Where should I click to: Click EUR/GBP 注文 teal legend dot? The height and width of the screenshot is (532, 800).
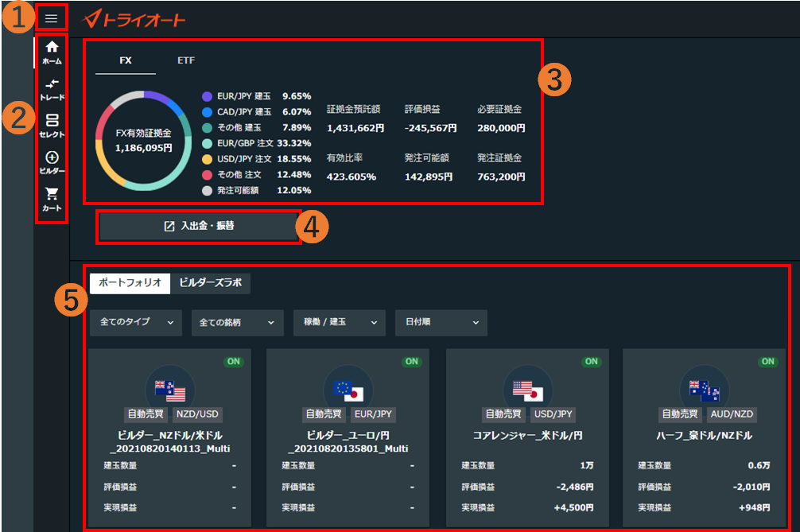(207, 143)
